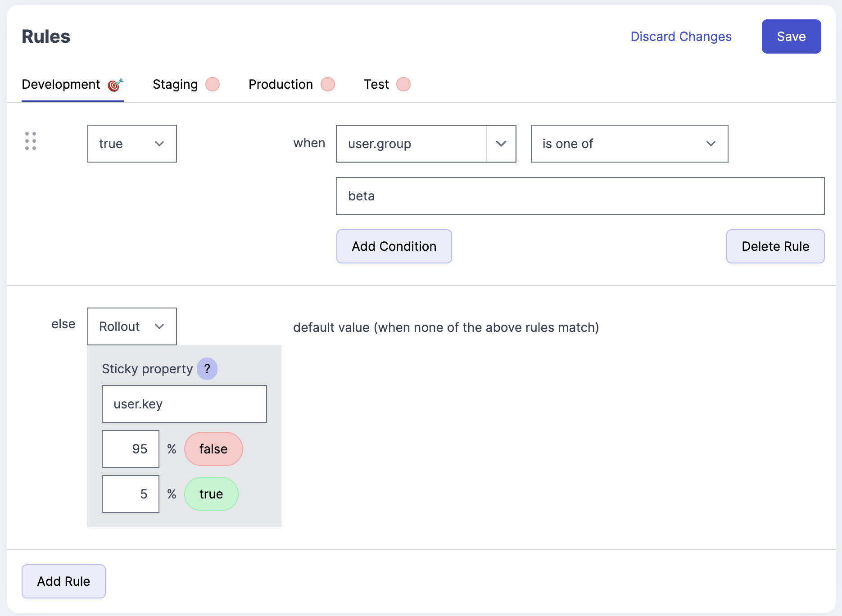Click the red status circle next to Staging
Viewport: 842px width, 616px height.
(x=213, y=84)
